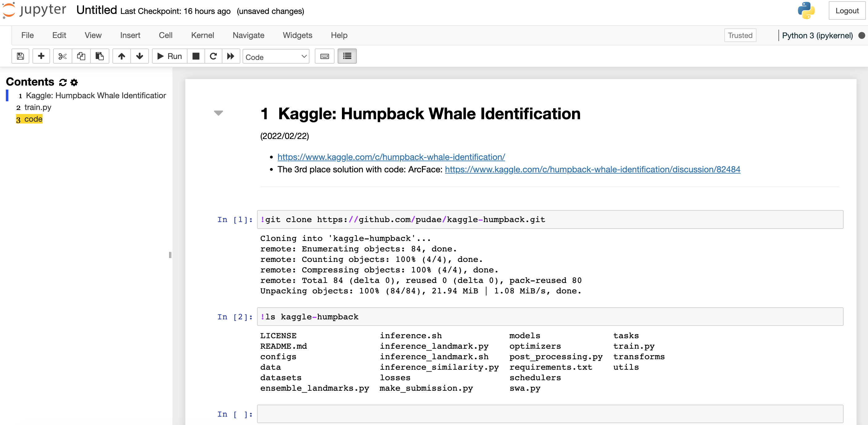Click the Jupyter logo

[34, 10]
